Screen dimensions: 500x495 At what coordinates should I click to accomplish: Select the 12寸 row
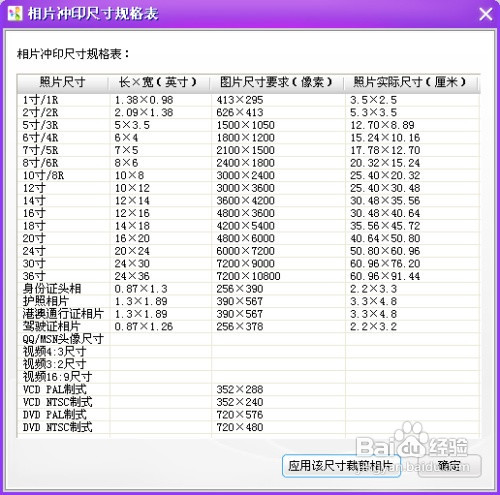click(248, 188)
